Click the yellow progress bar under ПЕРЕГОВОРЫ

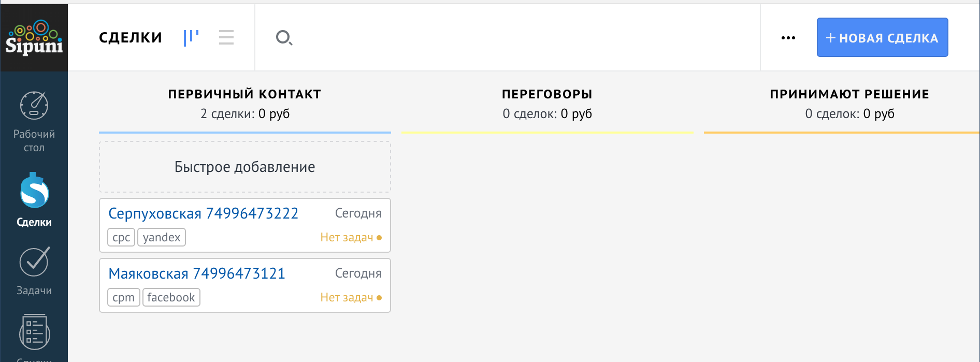(x=548, y=132)
